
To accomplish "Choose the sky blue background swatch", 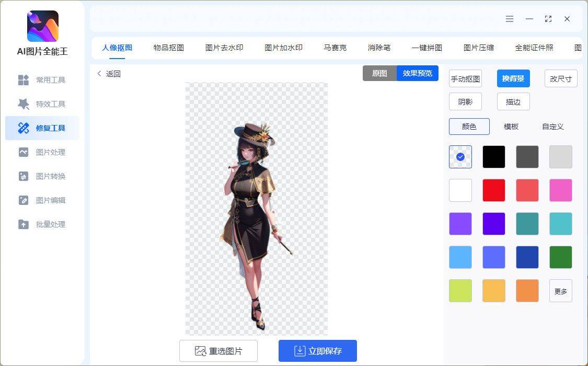I will click(460, 257).
